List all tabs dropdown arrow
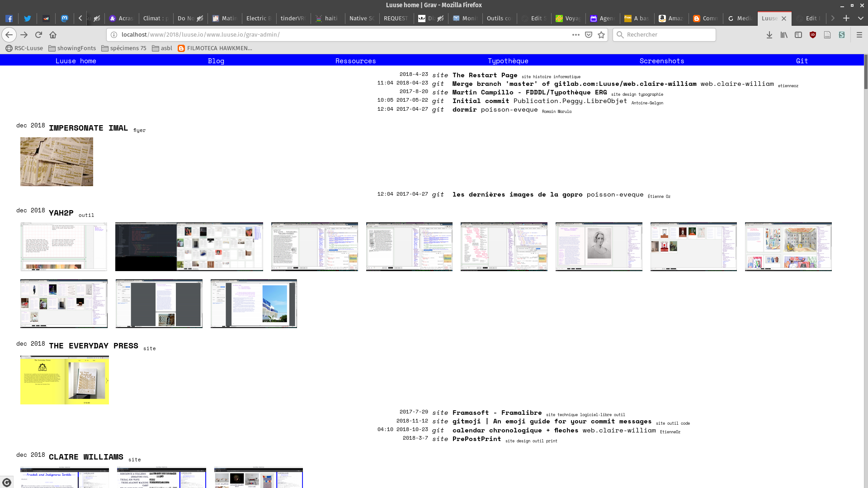The image size is (868, 488). point(860,19)
